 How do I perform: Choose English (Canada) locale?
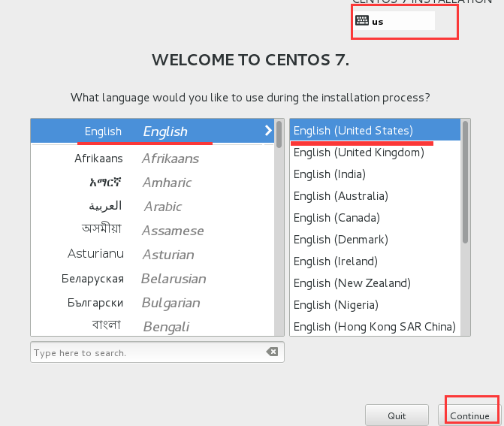(x=375, y=218)
